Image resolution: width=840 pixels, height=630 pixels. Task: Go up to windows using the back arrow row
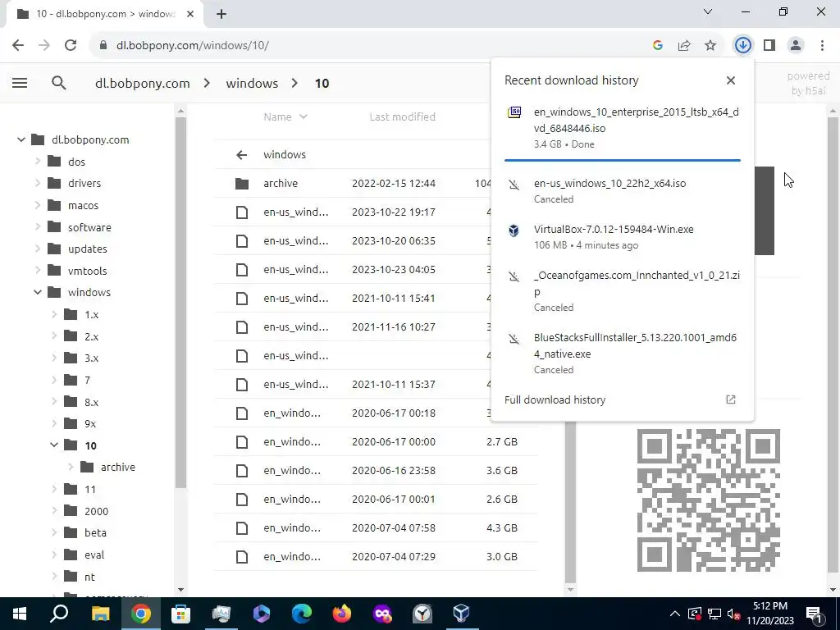pos(376,154)
